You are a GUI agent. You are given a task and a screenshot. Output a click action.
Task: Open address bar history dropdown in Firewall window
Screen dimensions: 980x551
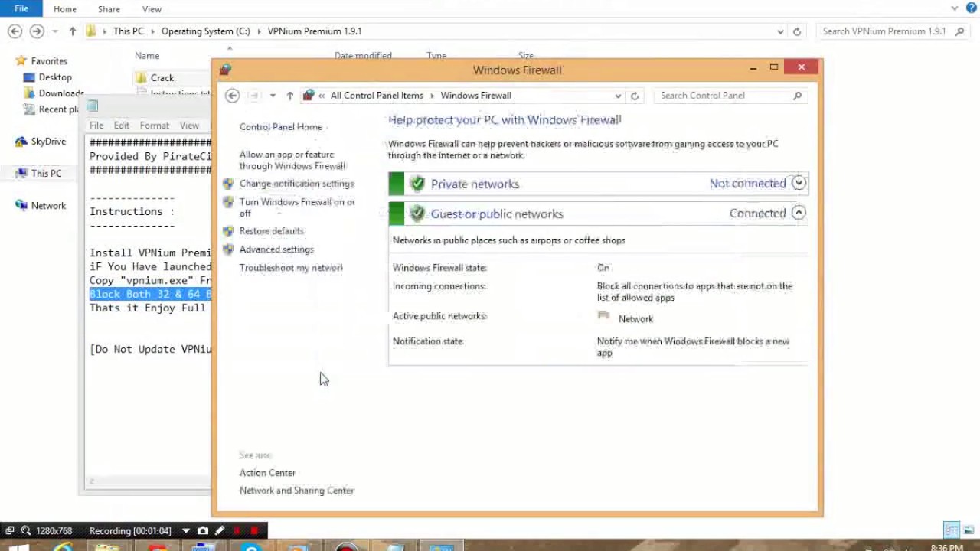(618, 96)
